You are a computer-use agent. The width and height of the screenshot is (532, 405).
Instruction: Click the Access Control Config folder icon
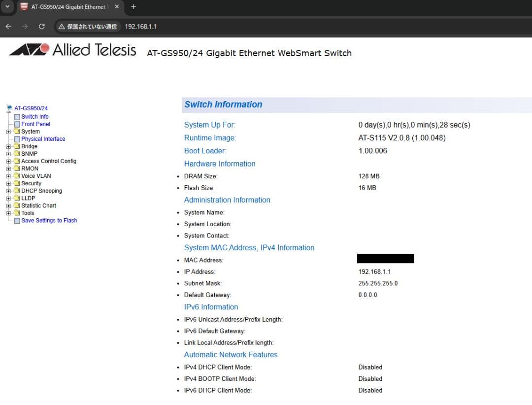click(17, 161)
